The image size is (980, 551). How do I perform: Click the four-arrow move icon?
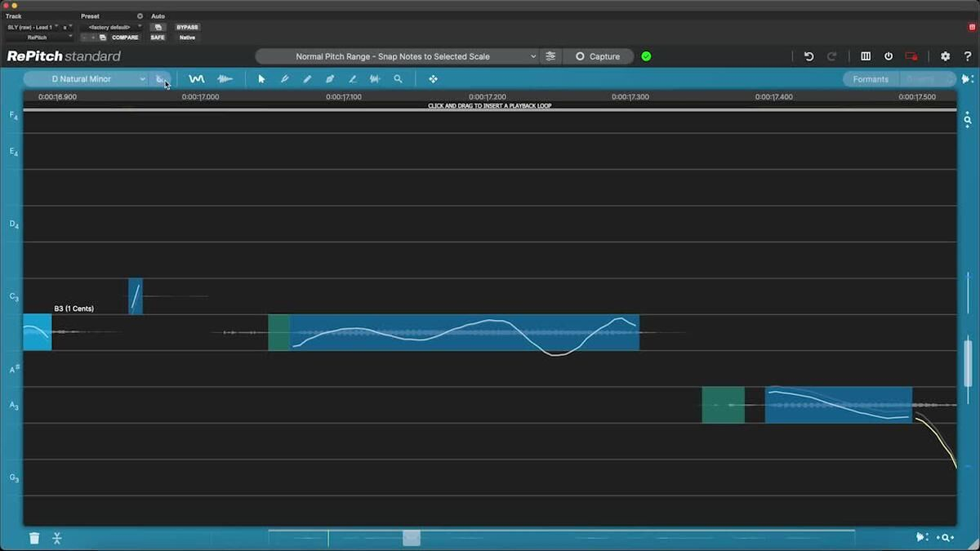click(433, 79)
